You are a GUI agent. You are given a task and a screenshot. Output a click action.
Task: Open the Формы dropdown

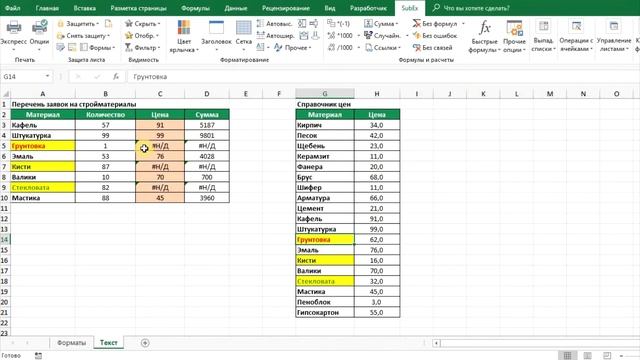98,48
